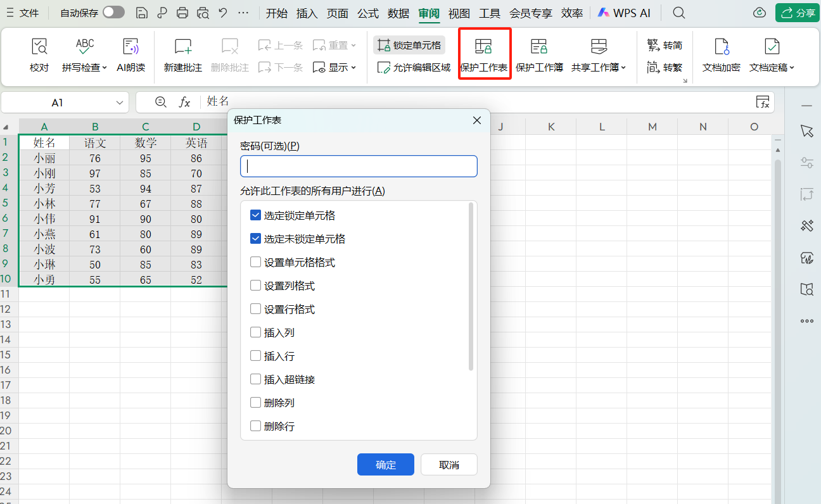Image resolution: width=821 pixels, height=504 pixels.
Task: Enable the 设置单元格格式 checkbox
Action: click(x=256, y=261)
